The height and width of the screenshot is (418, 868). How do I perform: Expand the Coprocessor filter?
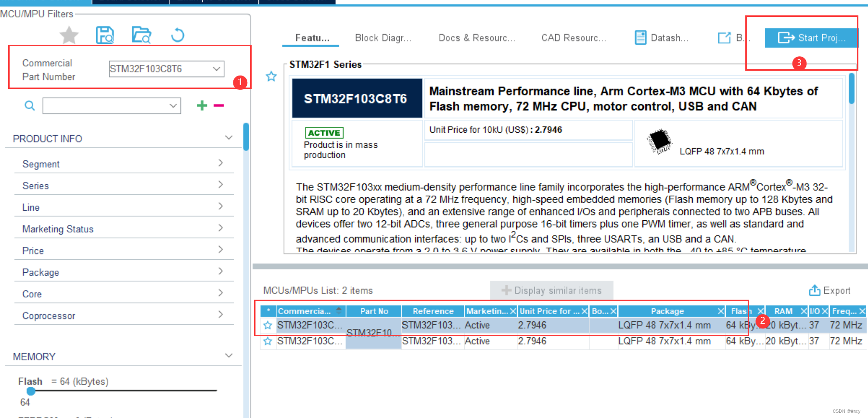click(221, 315)
